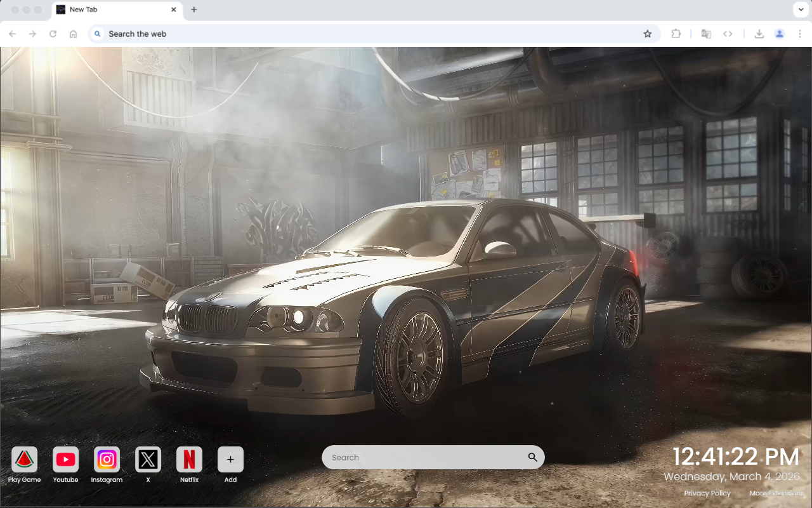Open the browser three-dot menu
The height and width of the screenshot is (508, 812).
click(800, 34)
